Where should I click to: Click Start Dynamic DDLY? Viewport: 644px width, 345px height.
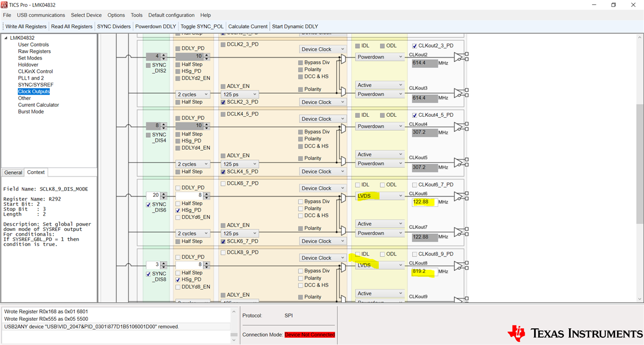coord(295,26)
